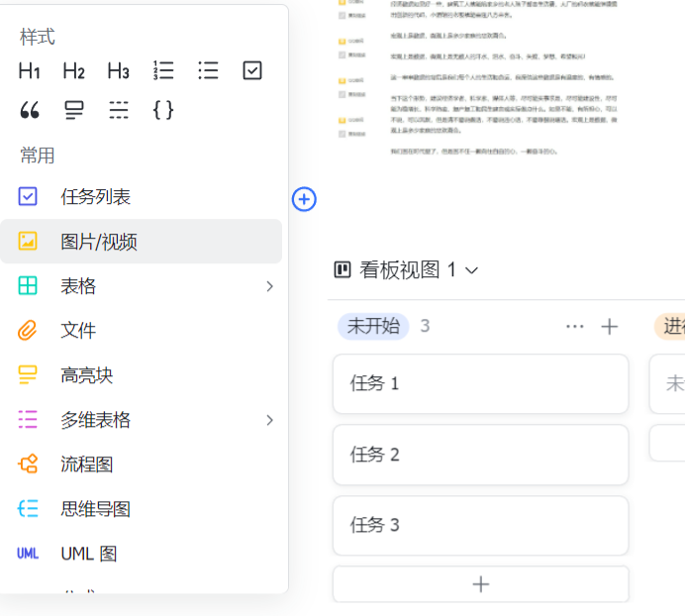Image resolution: width=685 pixels, height=616 pixels.
Task: Insert a 流程图 flowchart
Action: [142, 464]
